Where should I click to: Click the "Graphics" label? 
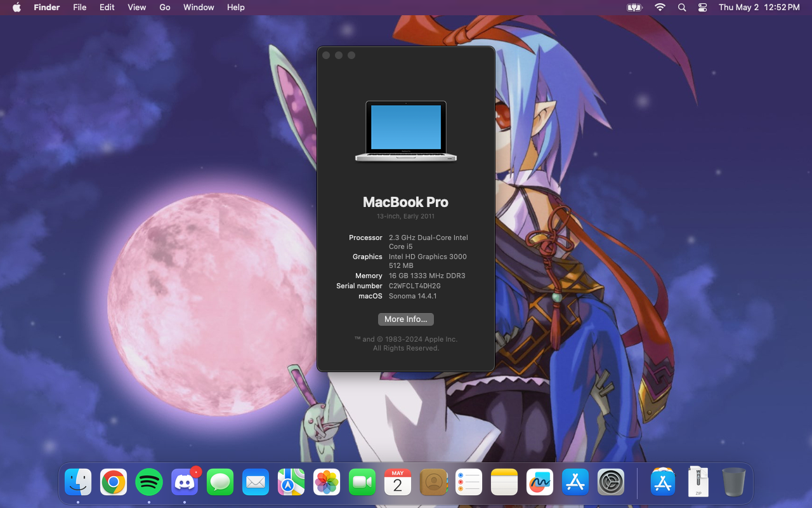(367, 257)
